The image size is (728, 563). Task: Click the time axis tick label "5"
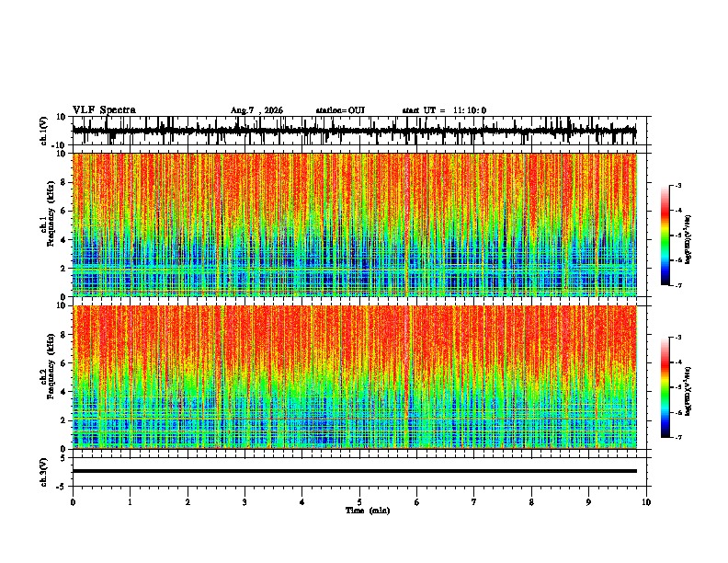tap(359, 502)
